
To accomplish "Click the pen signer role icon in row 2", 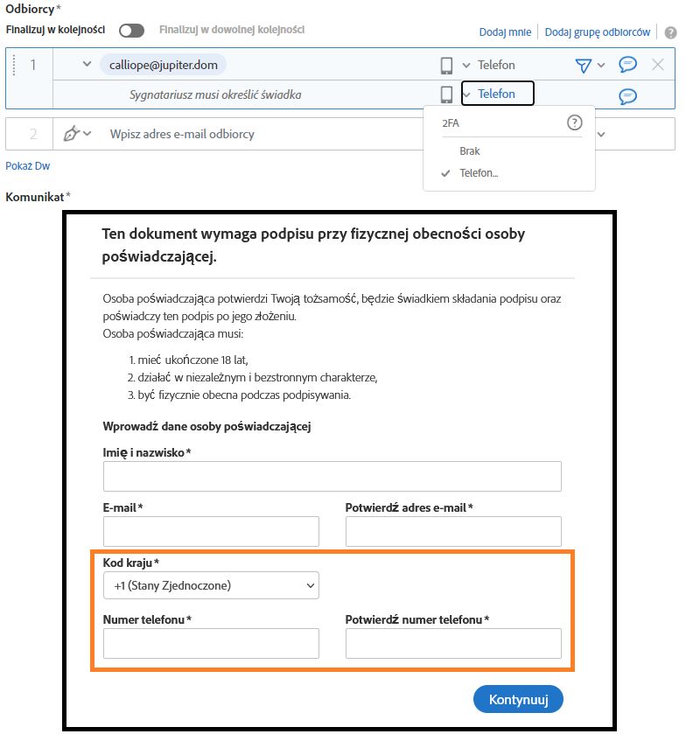I will 71,133.
